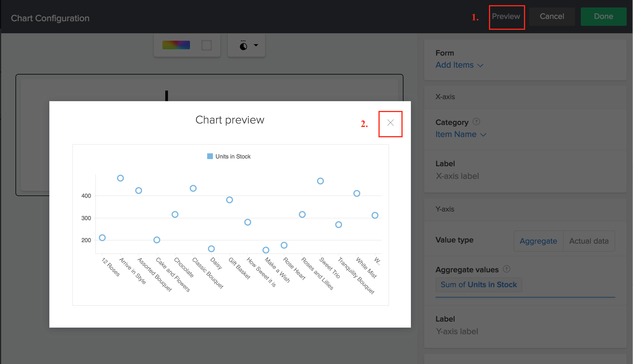Click the chart theme contrast icon

[243, 46]
